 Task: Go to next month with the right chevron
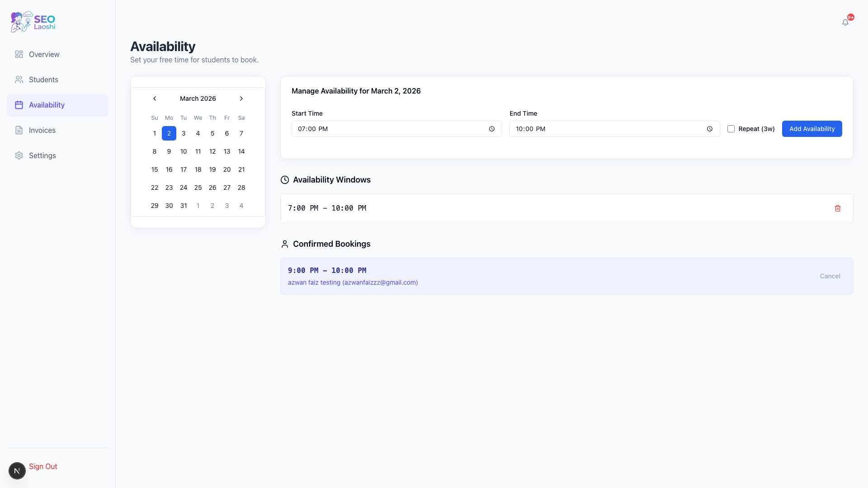click(241, 98)
